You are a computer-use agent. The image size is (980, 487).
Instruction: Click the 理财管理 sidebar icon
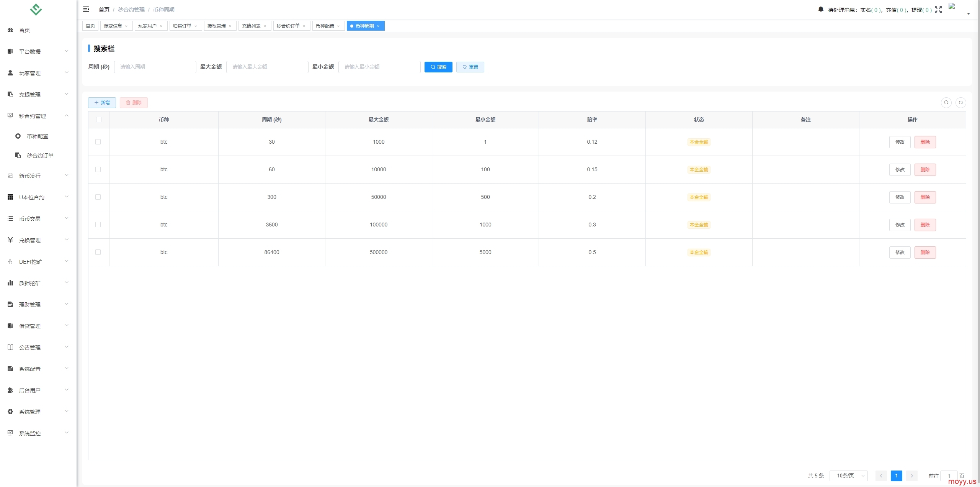pos(10,304)
